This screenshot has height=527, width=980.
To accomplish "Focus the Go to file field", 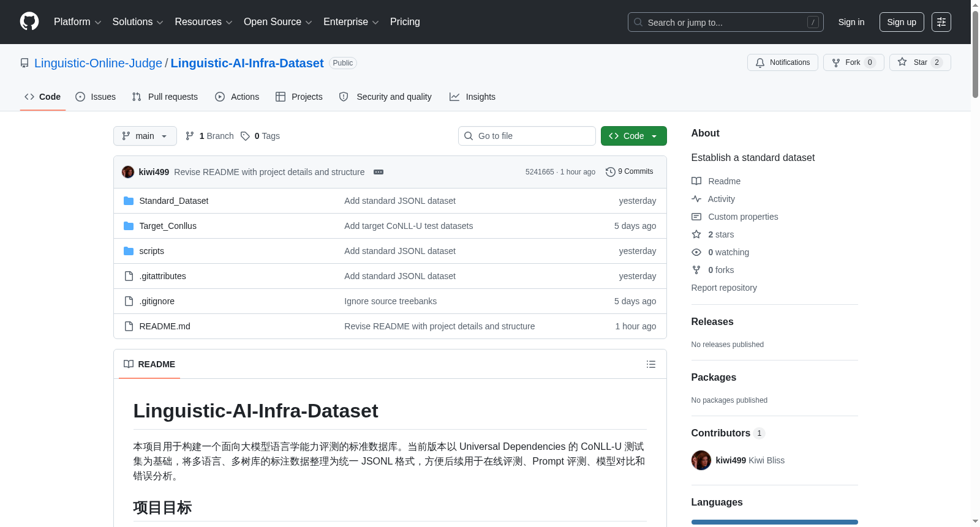I will pos(527,136).
